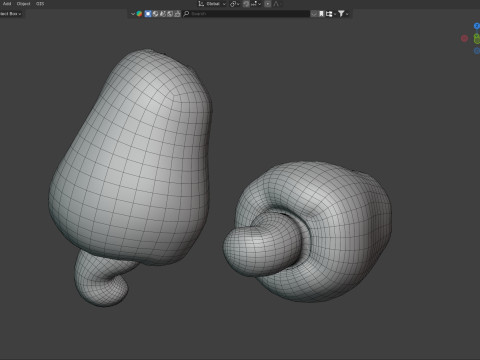Click the bookmark icon
Screen dimensions: 480x360
tap(321, 14)
